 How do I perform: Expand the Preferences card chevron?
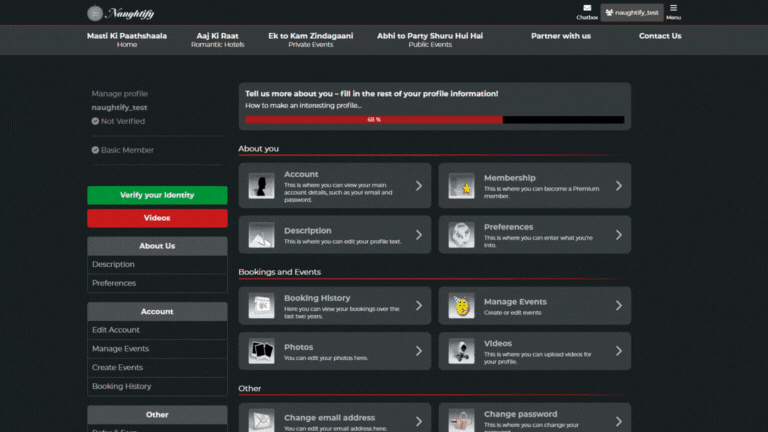pyautogui.click(x=619, y=235)
